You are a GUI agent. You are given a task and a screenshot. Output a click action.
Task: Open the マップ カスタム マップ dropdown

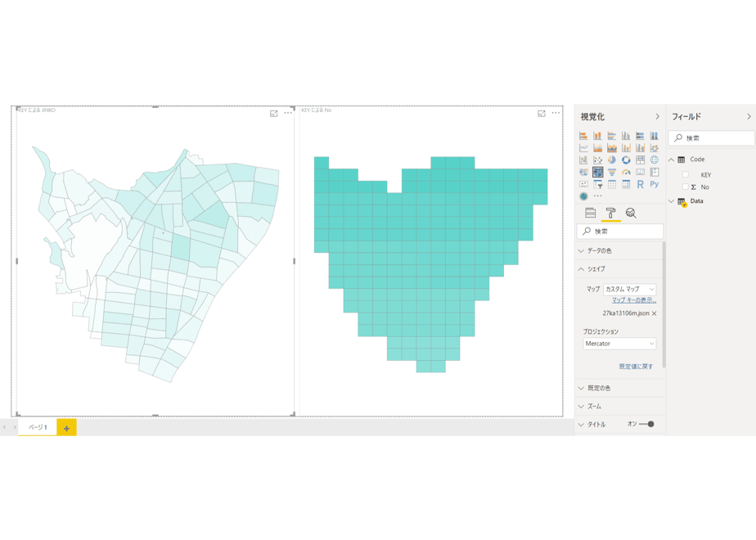tap(630, 290)
